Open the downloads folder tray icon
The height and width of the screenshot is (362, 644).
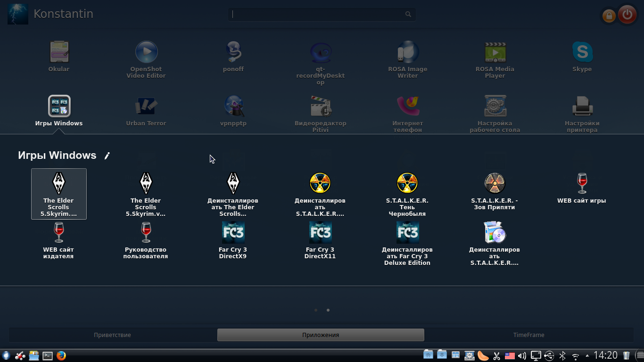[442, 355]
